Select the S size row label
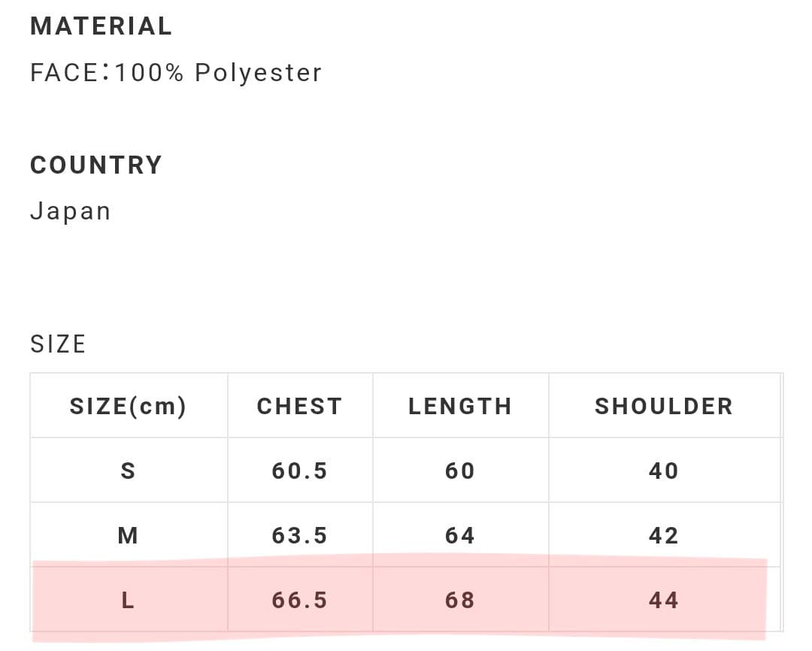Screen dimensions: 812x651 point(128,471)
